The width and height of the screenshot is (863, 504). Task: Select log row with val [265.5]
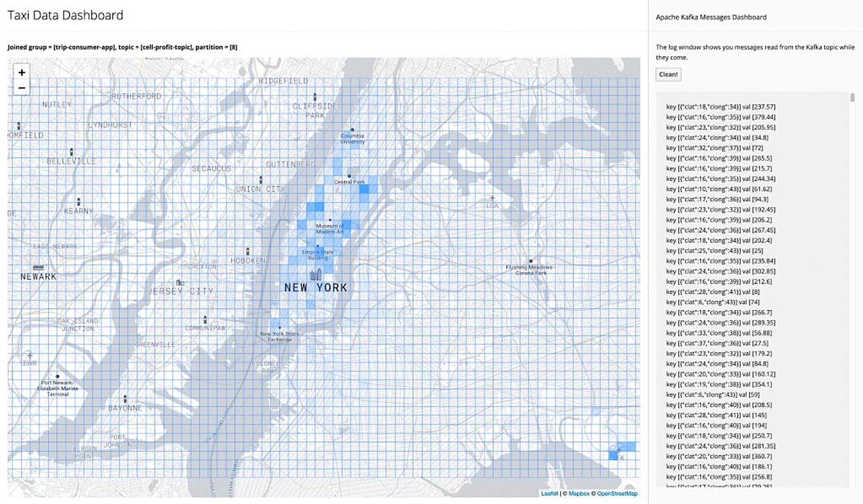(718, 158)
